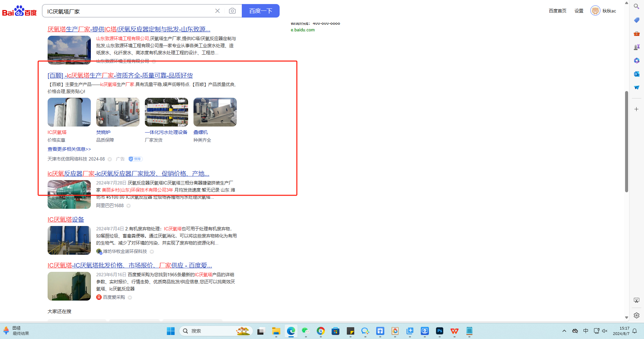The width and height of the screenshot is (644, 339).
Task: Clear the search box with the X icon
Action: tap(217, 11)
